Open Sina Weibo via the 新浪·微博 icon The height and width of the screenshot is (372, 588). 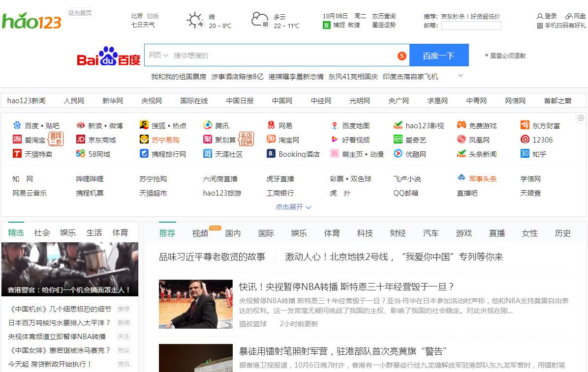(81, 125)
